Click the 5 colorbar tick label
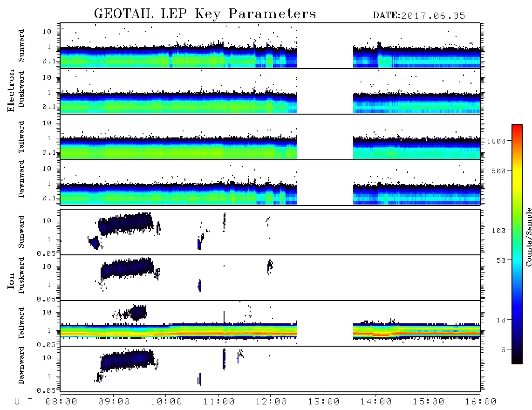The image size is (532, 410). [x=503, y=349]
